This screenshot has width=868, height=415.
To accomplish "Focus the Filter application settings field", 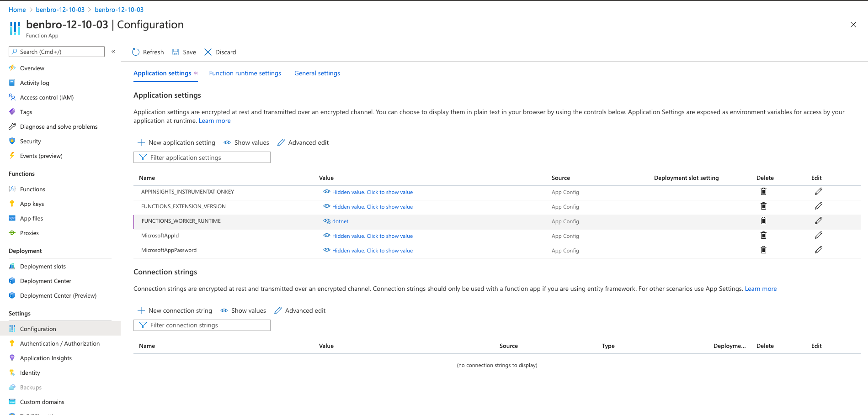I will coord(202,158).
